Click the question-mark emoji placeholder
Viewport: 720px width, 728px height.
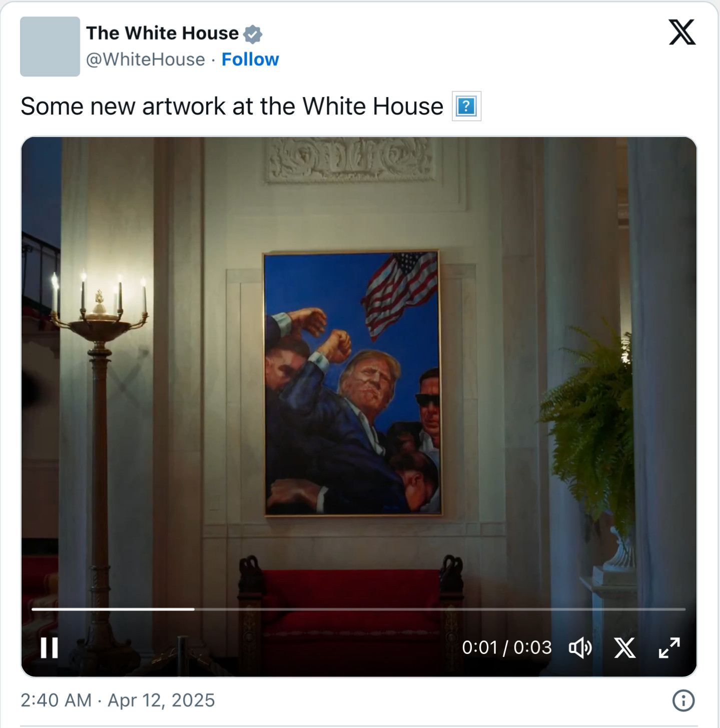[466, 106]
